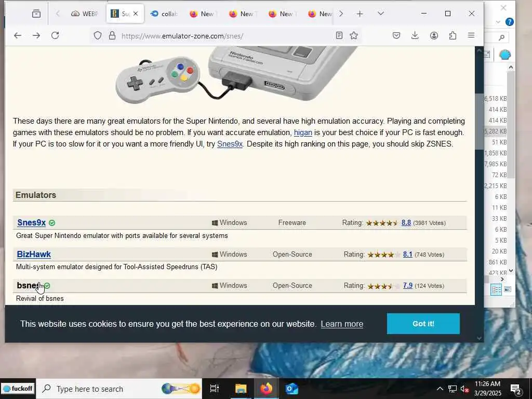Switch Explorer to large icons view

(508, 289)
